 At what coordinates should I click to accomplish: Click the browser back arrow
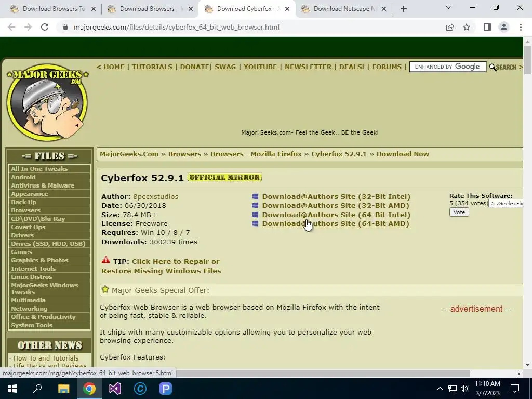[11, 27]
